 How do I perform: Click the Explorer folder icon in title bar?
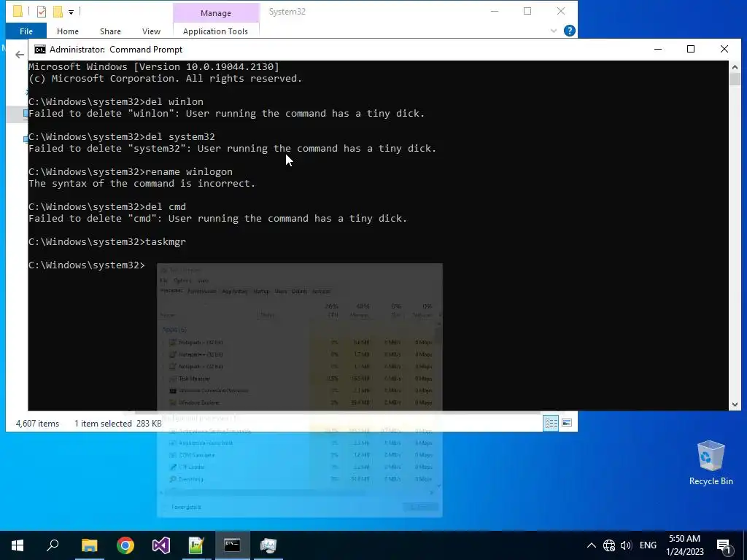pyautogui.click(x=18, y=11)
